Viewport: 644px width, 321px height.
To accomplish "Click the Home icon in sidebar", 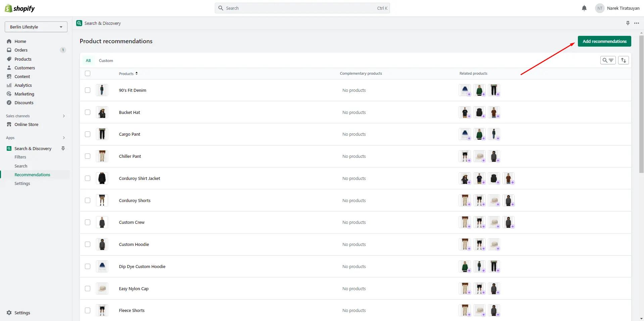I will coord(9,41).
